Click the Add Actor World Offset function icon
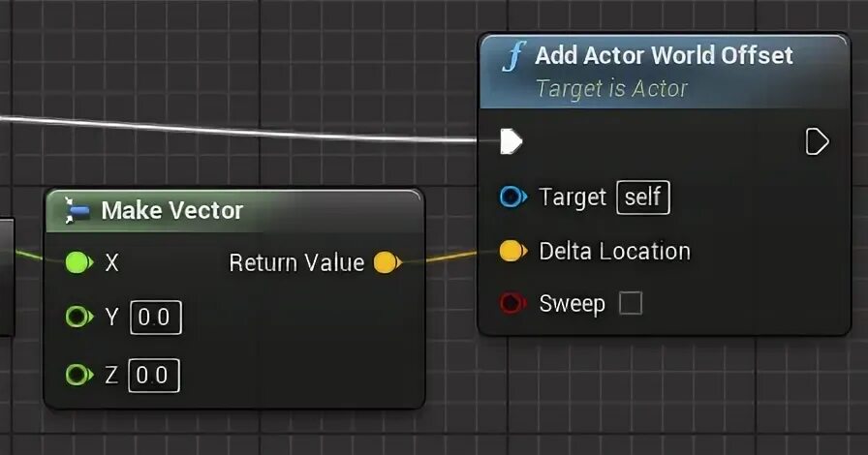 point(514,56)
